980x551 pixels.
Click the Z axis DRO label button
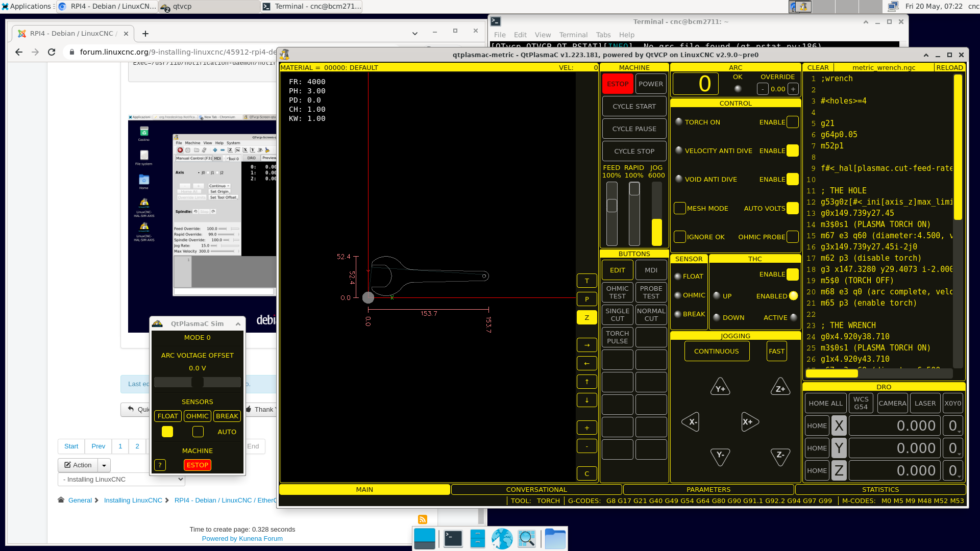click(x=839, y=470)
